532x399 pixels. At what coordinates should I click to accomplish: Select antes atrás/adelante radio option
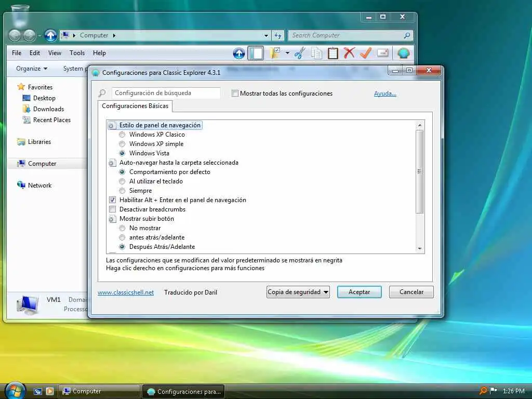[122, 237]
